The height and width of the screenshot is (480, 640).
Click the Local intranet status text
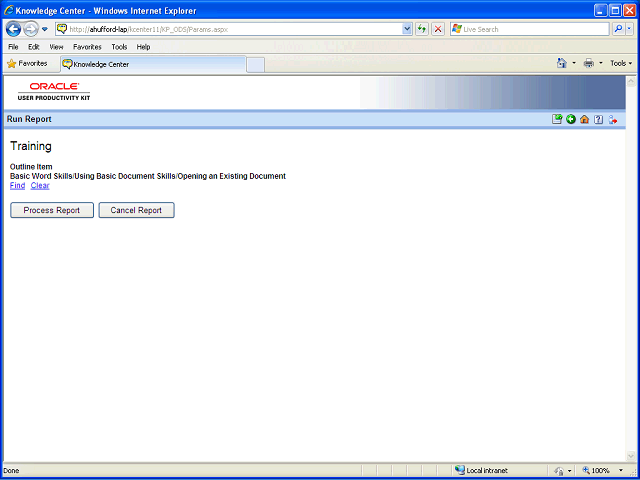tap(487, 471)
